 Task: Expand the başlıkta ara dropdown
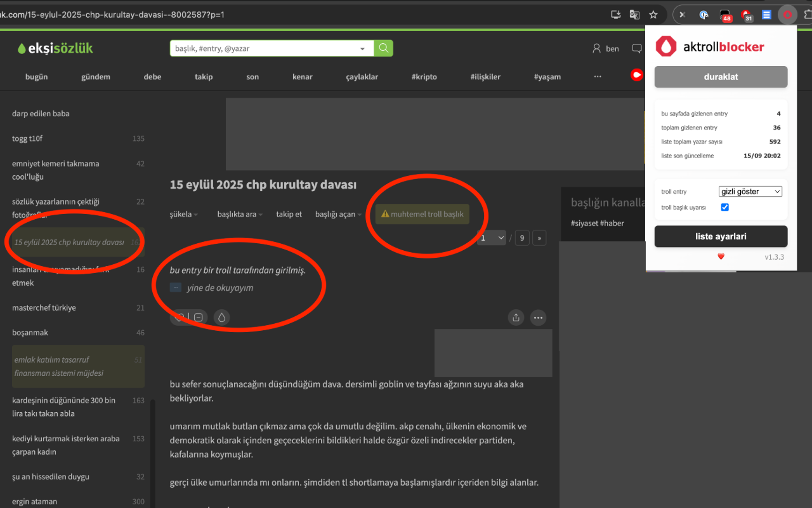(239, 214)
